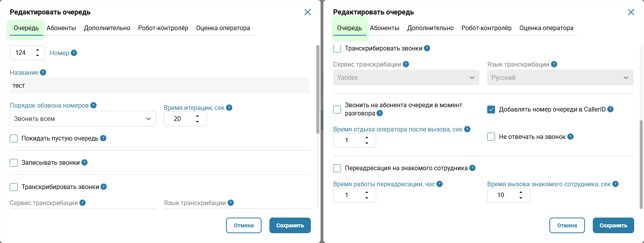This screenshot has width=644, height=243.
Task: Click help icon beside Время работы переадресации
Action: (439, 184)
